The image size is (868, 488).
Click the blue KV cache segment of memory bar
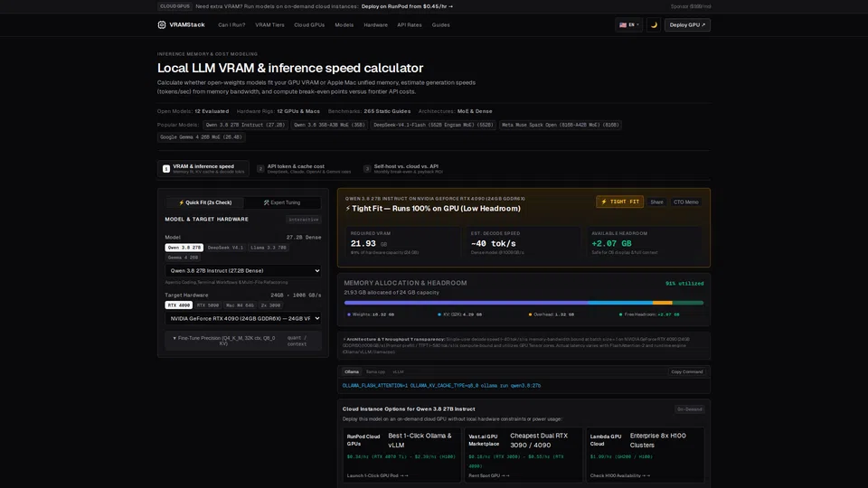pos(620,303)
